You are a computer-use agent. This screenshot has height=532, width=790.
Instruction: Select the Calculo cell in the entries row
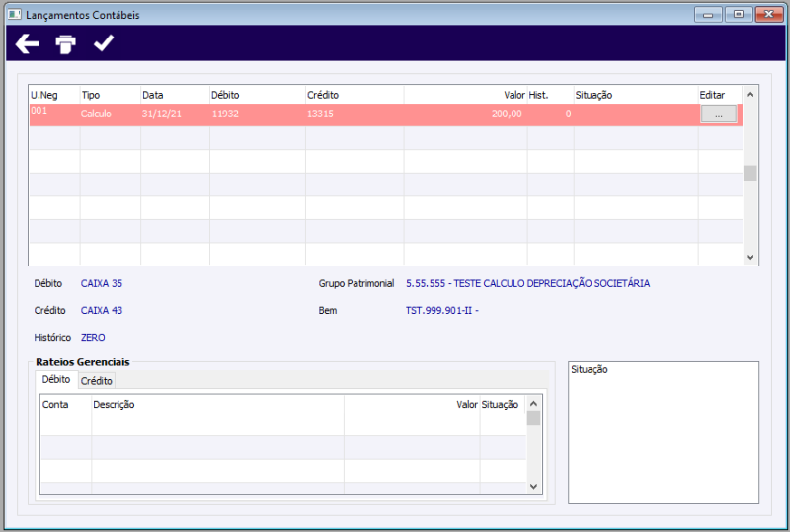[x=111, y=114]
